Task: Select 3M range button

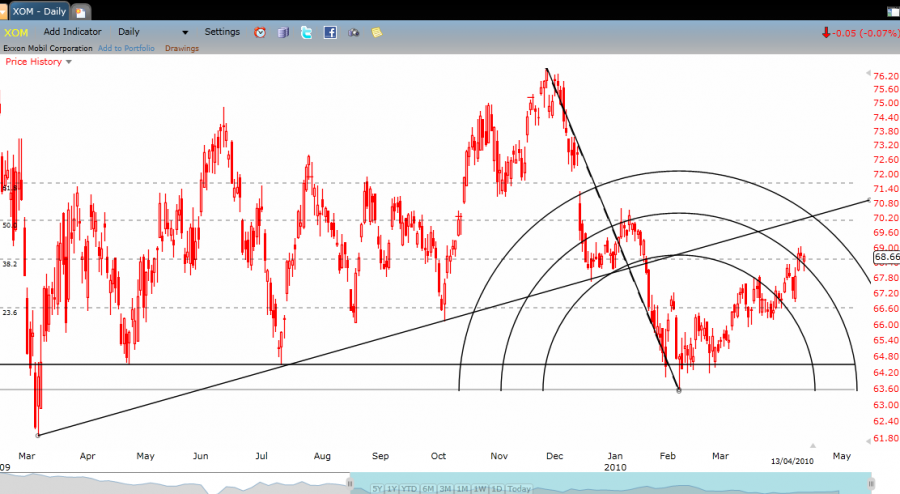Action: pos(445,489)
